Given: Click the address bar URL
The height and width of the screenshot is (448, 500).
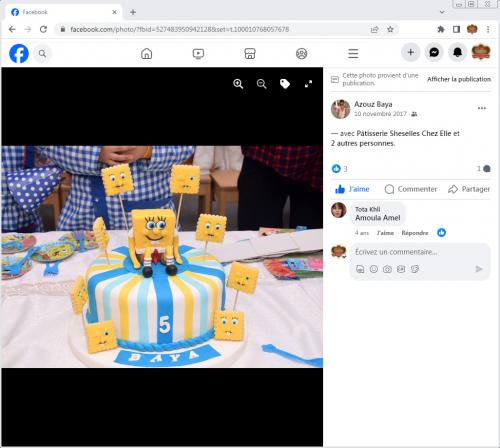Looking at the screenshot, I should [x=180, y=29].
